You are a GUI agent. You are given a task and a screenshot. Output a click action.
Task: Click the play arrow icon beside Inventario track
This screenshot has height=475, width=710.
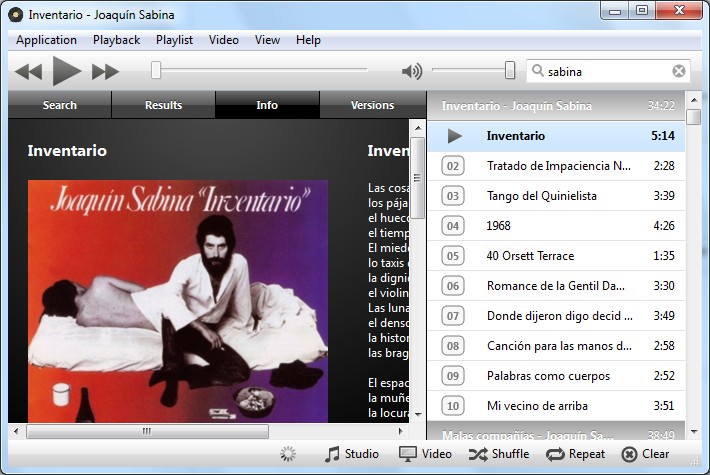pos(454,136)
